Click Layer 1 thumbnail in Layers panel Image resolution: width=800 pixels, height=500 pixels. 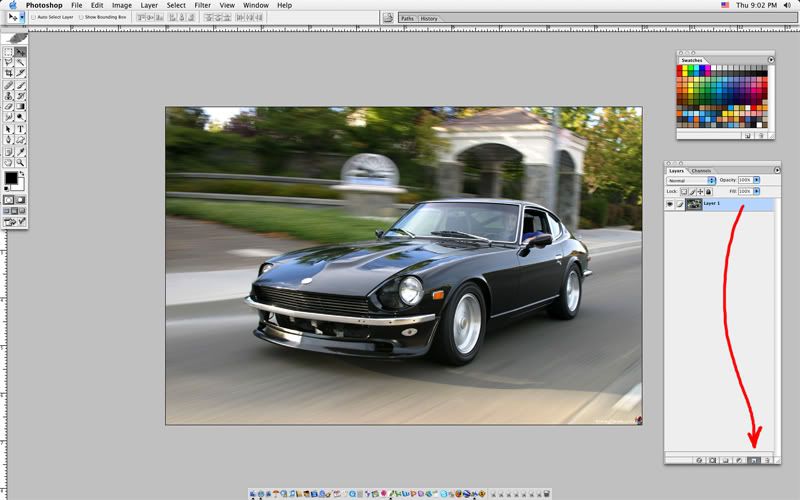(693, 204)
